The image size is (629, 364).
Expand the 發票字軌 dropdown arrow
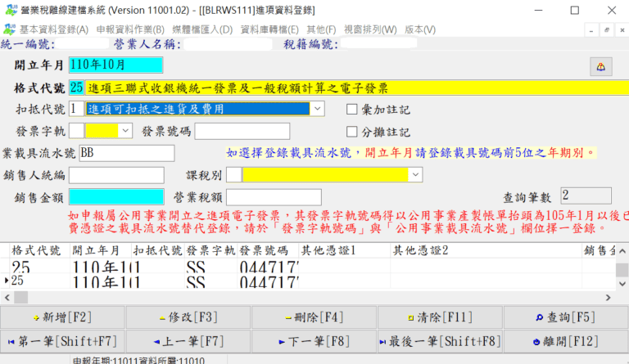(x=125, y=131)
